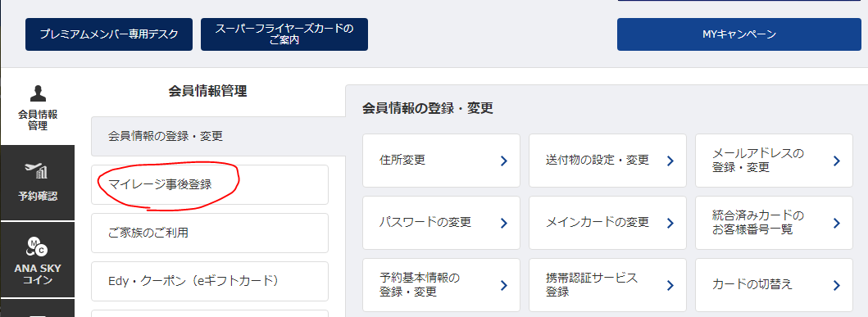
Task: Click the arrow on メールアドレスの登録・変更
Action: (x=837, y=161)
